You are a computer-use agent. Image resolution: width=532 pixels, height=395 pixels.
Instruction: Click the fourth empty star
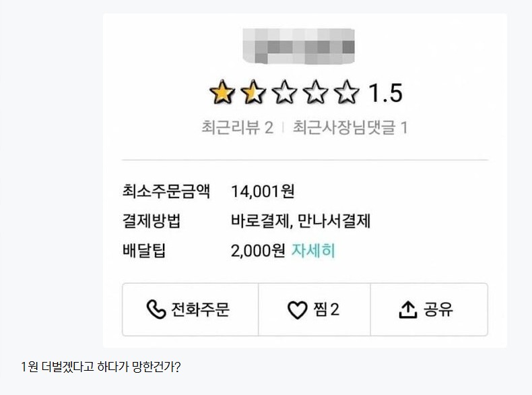click(x=316, y=93)
